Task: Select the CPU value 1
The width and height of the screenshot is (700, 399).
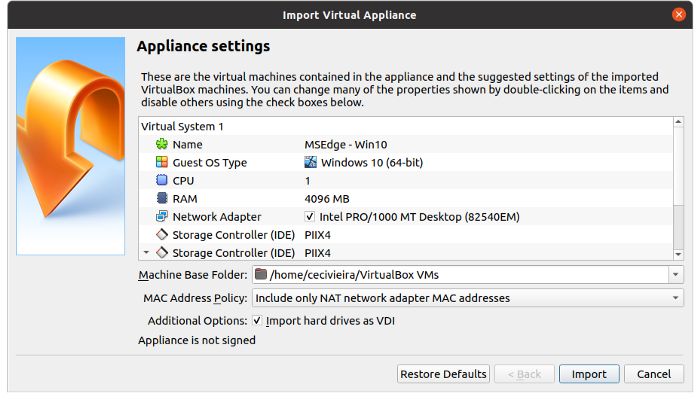Action: pyautogui.click(x=307, y=181)
